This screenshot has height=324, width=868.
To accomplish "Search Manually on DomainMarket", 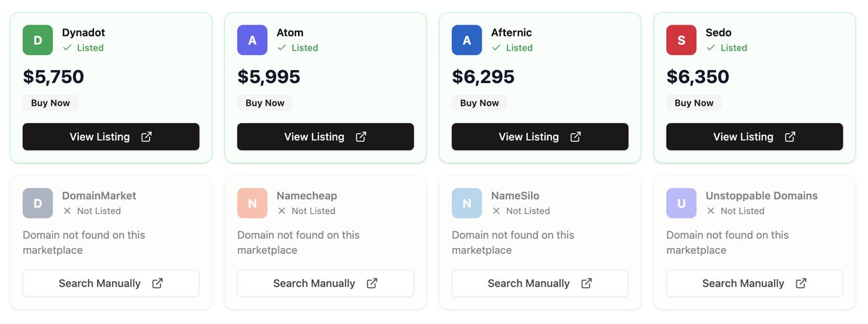I will 111,283.
